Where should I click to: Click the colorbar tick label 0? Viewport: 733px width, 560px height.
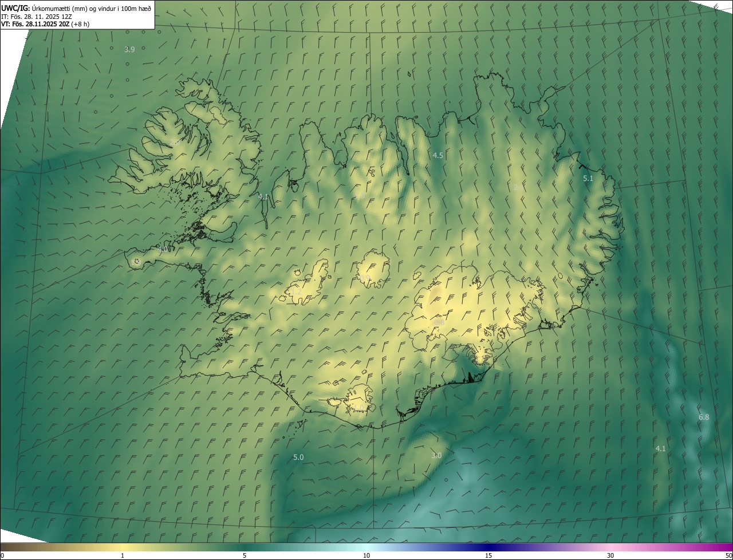pyautogui.click(x=2, y=555)
